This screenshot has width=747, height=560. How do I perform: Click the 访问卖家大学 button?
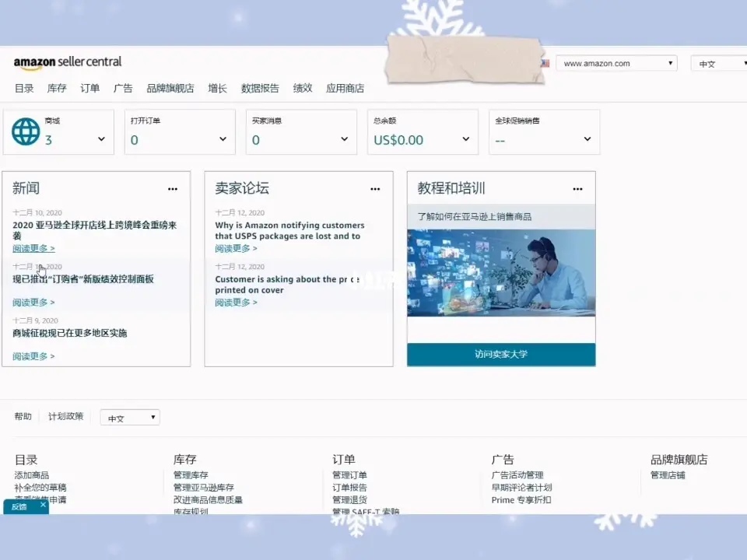(500, 354)
